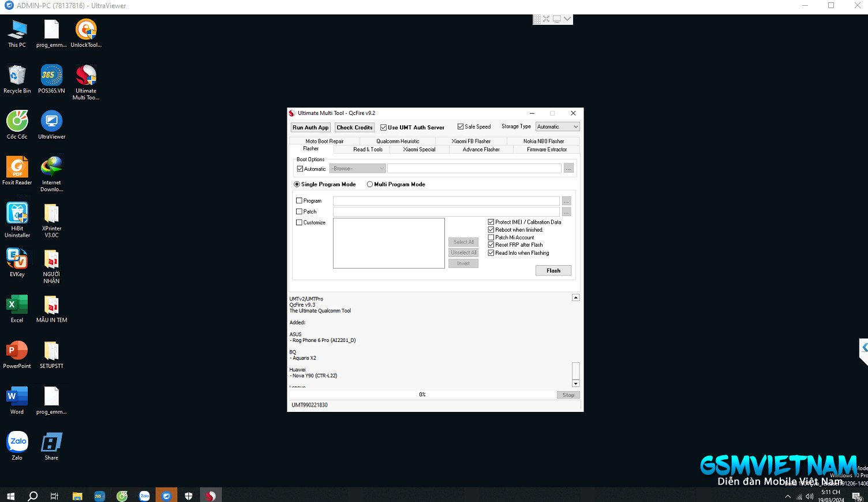Open File Explorer in taskbar
The image size is (868, 502).
point(77,496)
